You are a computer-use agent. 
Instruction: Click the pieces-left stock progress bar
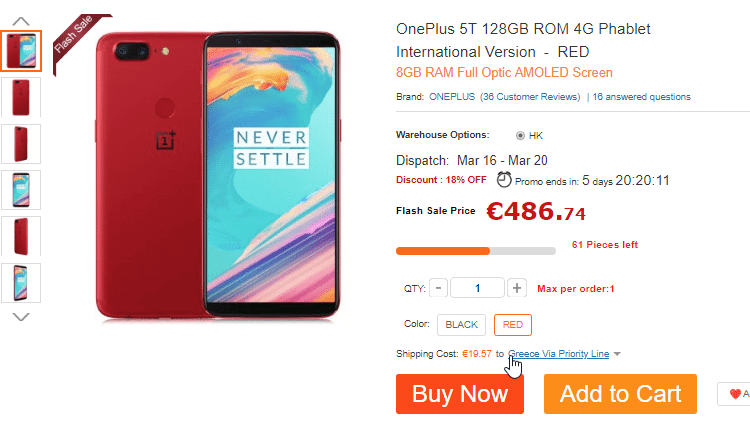[476, 250]
